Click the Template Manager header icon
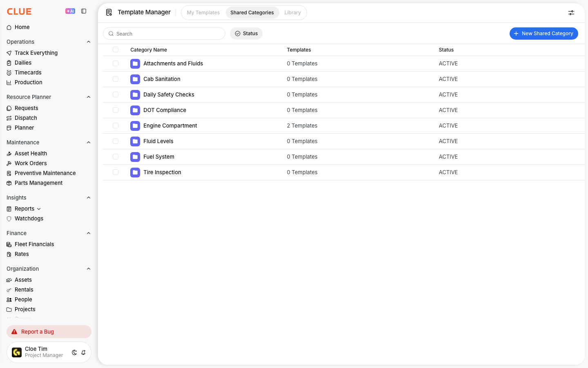Viewport: 588px width, 368px height. pyautogui.click(x=109, y=13)
